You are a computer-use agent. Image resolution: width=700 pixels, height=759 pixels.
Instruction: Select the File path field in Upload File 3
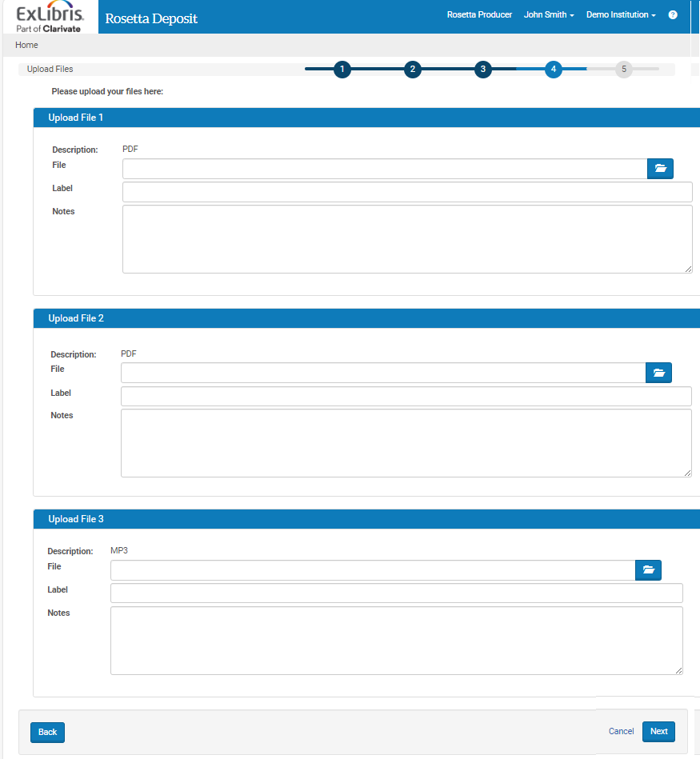pyautogui.click(x=372, y=570)
